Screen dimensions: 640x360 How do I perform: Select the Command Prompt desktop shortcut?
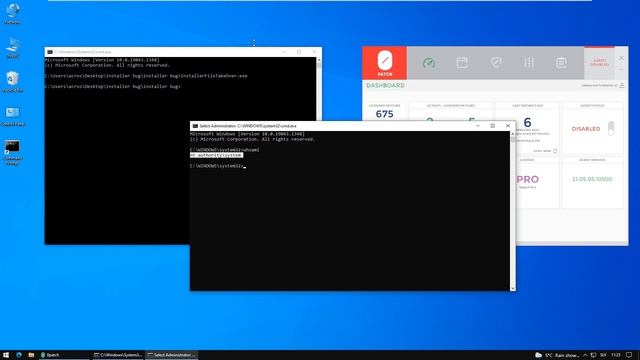(x=12, y=152)
